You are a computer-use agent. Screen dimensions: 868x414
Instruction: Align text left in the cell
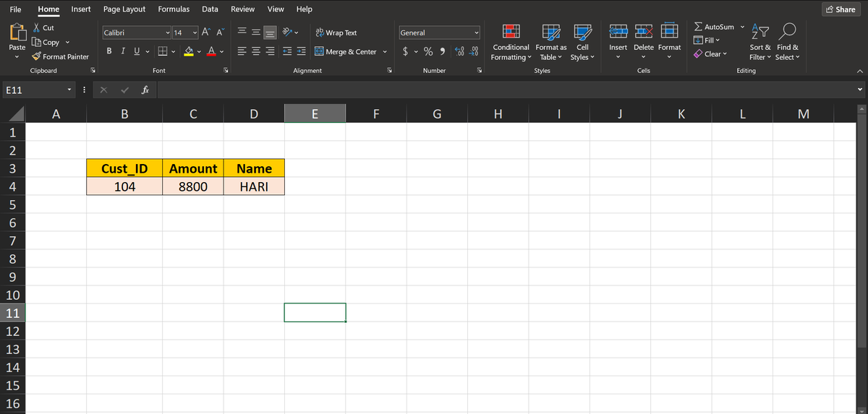tap(242, 51)
